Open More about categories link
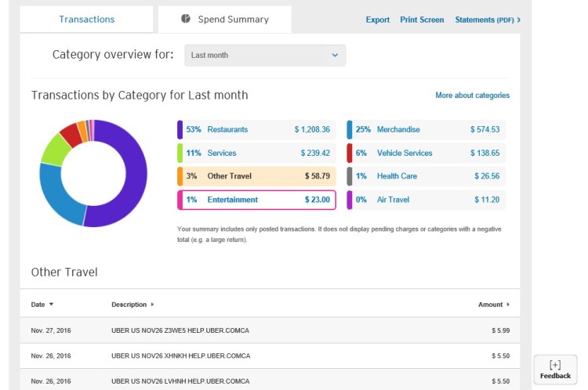Viewport: 588px width, 390px height. pyautogui.click(x=472, y=96)
